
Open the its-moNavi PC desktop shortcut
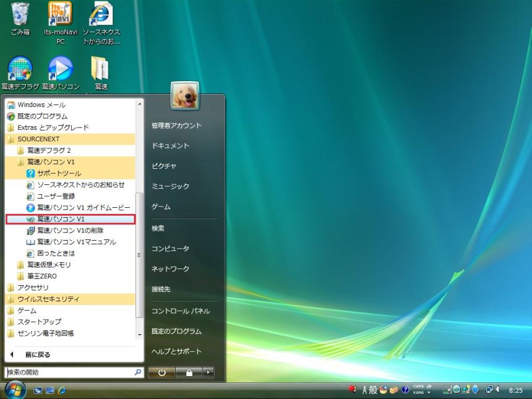tap(61, 23)
